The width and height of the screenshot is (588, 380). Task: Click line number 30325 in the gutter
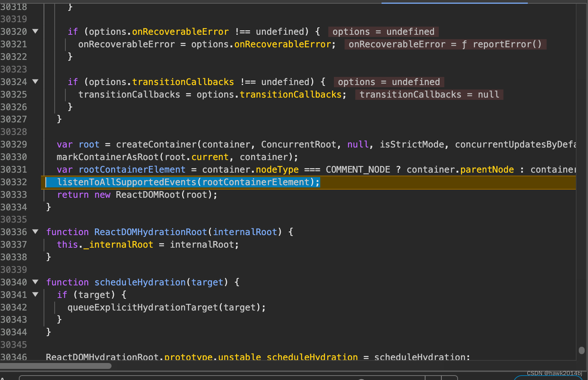14,95
